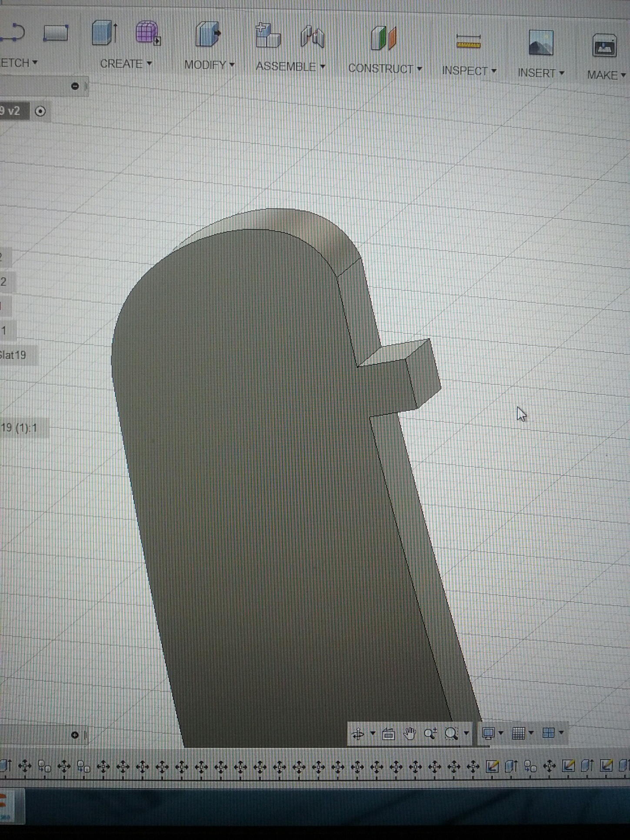Screen dimensions: 630x840
Task: Expand the Orbit type dropdown arrow
Action: tap(373, 734)
